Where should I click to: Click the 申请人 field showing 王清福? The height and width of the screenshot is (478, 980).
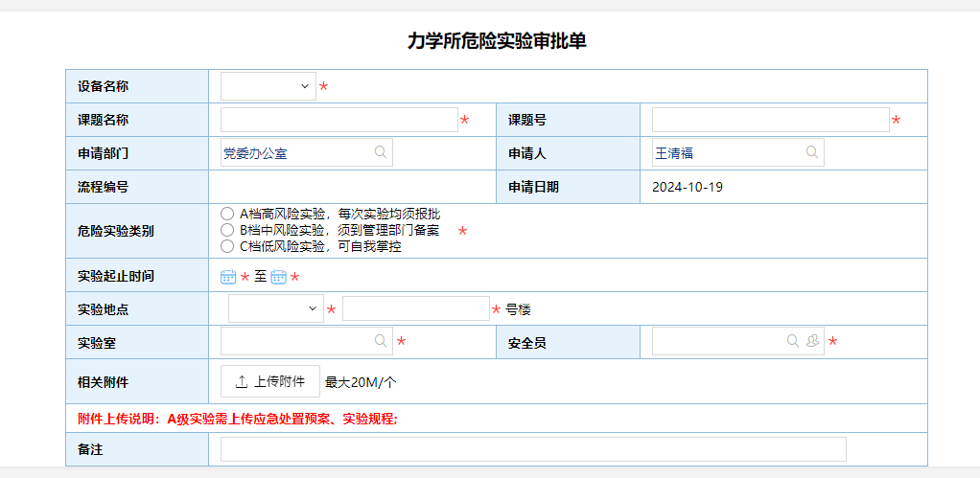(x=727, y=152)
